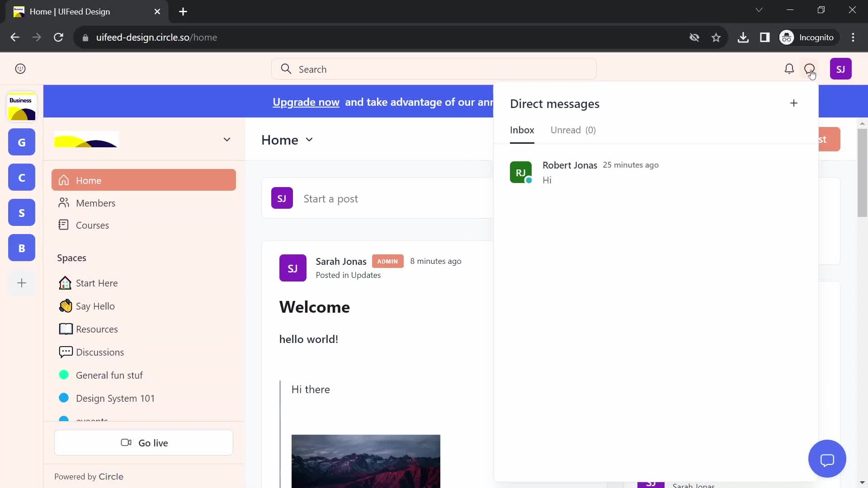This screenshot has height=488, width=868.
Task: Open the Say Hello space
Action: coord(95,305)
